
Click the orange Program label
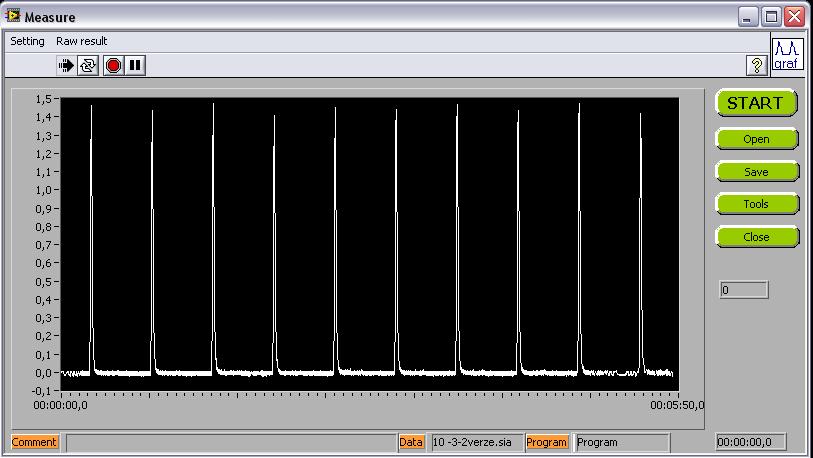tap(546, 442)
